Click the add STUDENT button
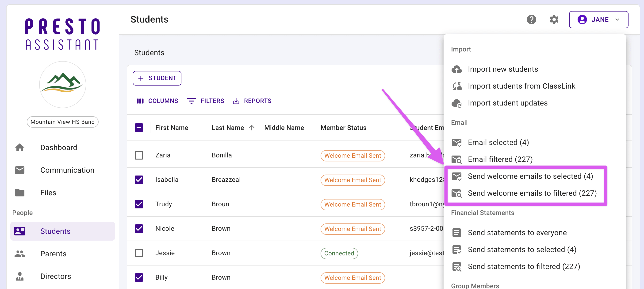Screen dimensions: 644x289 click(x=157, y=78)
